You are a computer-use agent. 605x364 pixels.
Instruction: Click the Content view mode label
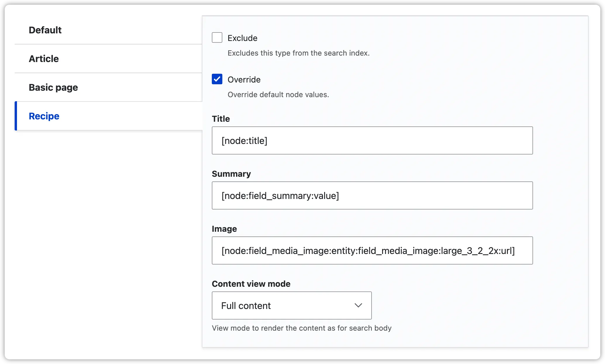pyautogui.click(x=251, y=284)
